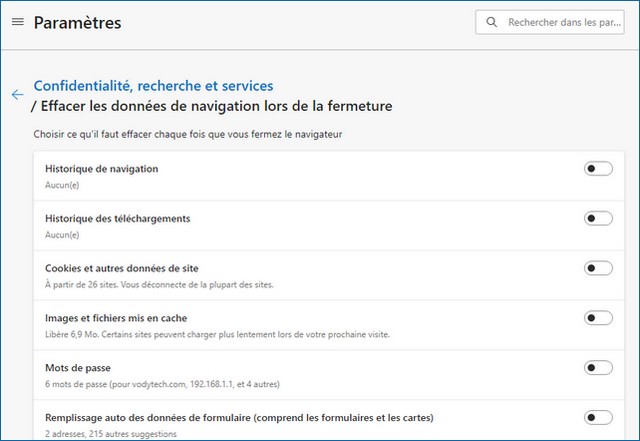Select the Historique des téléchargements row label

tap(118, 218)
